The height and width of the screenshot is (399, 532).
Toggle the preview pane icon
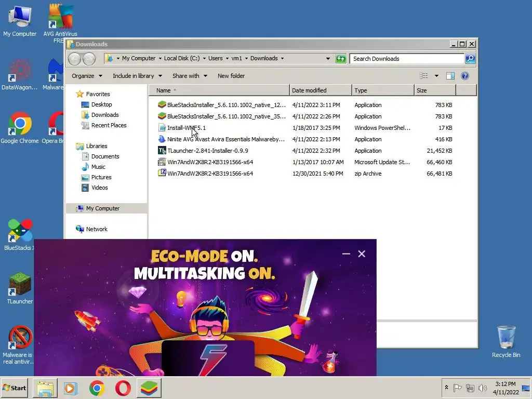(450, 76)
